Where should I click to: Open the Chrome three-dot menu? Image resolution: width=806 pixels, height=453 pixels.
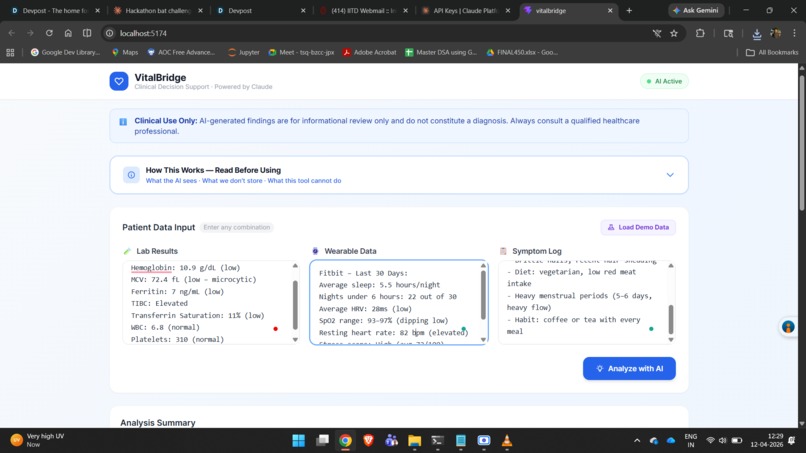pos(794,33)
